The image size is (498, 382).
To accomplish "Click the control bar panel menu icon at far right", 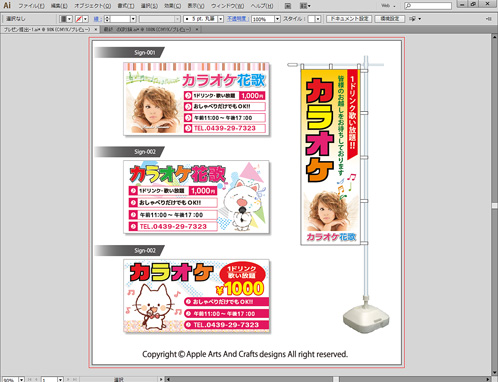I will [489, 19].
